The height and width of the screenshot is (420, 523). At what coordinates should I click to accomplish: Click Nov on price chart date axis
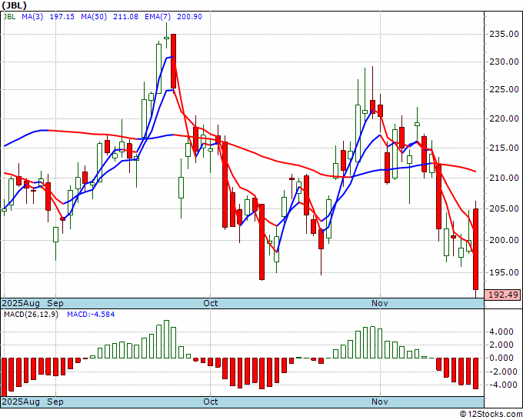pyautogui.click(x=380, y=303)
